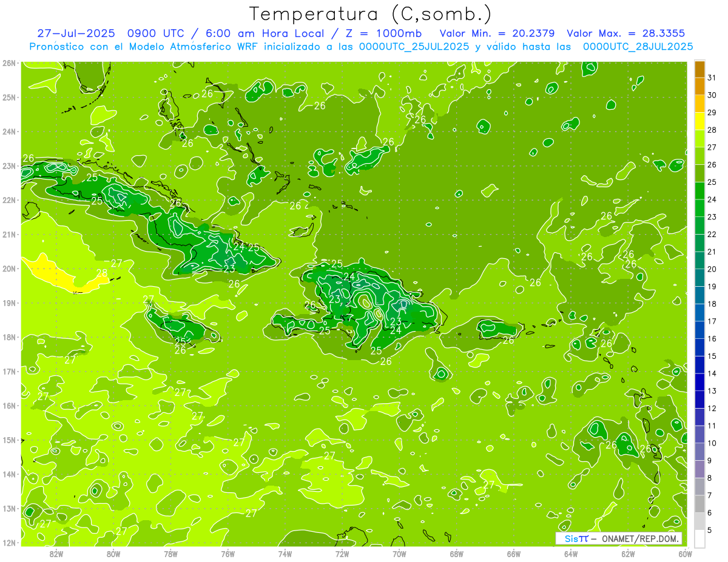Click the "12N" latitude axis label
The width and height of the screenshot is (728, 562).
8,543
